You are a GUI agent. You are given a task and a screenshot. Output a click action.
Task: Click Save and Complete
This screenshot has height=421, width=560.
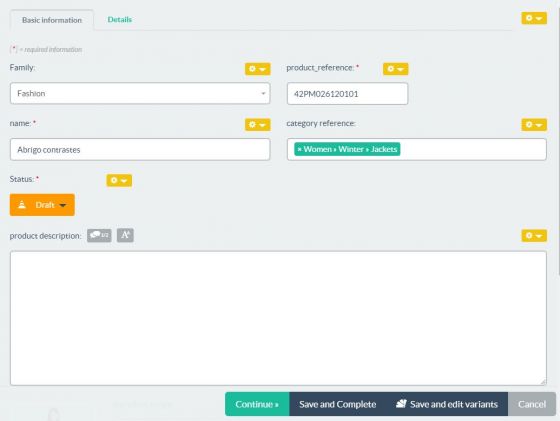tap(338, 404)
